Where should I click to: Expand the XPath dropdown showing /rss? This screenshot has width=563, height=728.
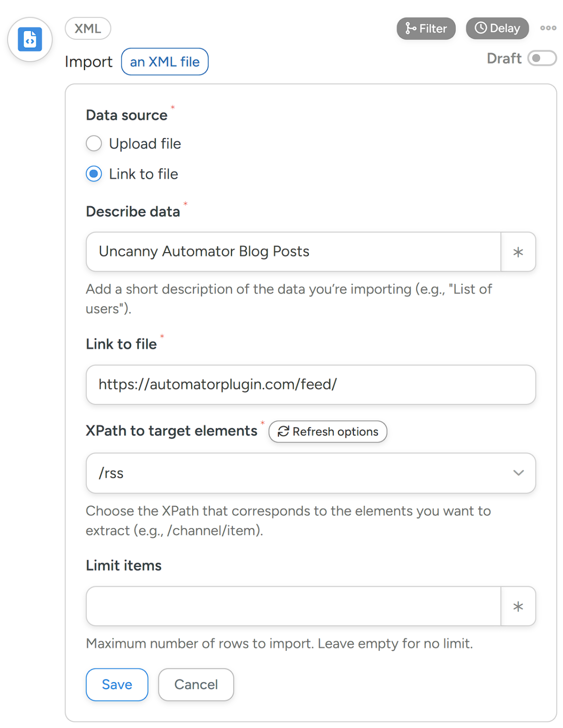(518, 473)
